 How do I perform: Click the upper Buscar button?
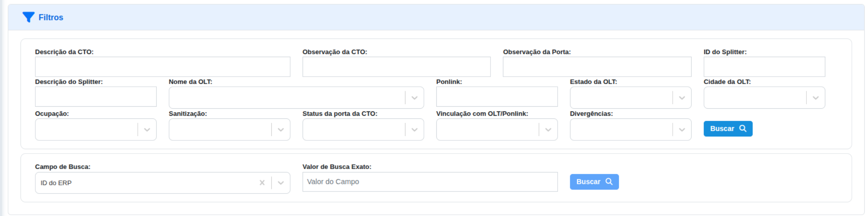pyautogui.click(x=728, y=129)
